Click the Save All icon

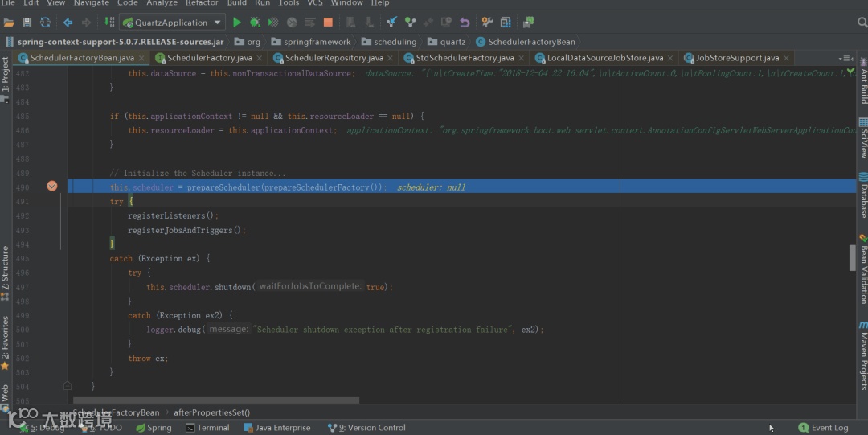tap(27, 23)
